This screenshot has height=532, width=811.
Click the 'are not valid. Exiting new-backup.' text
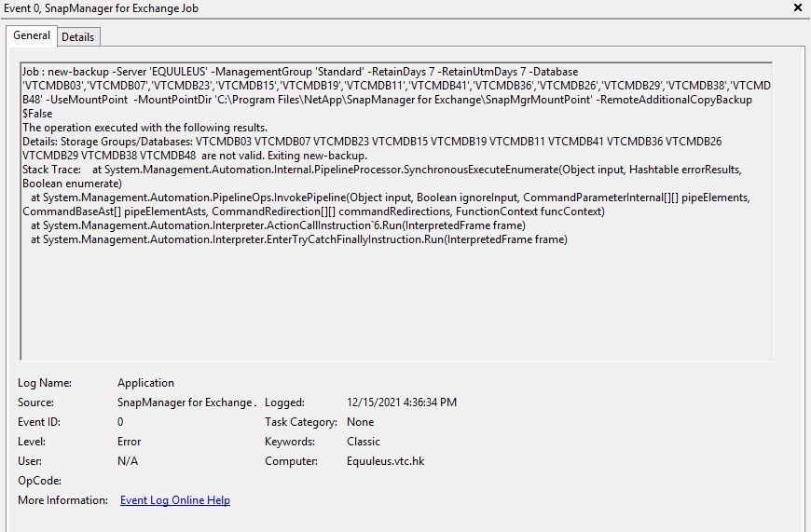click(x=284, y=156)
